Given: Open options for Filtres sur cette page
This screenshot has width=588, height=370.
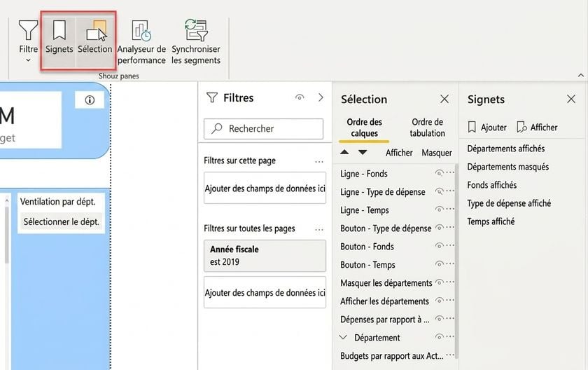Looking at the screenshot, I should click(319, 162).
